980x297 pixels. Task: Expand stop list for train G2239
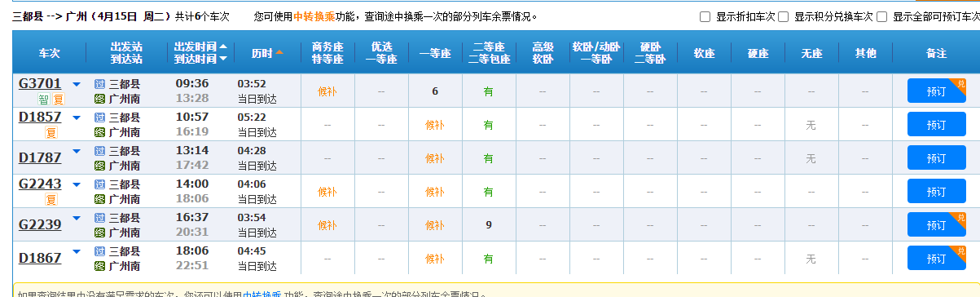pos(77,218)
